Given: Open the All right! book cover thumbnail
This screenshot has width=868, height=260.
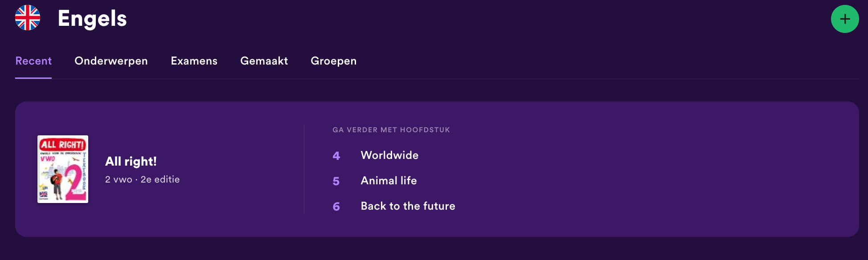Looking at the screenshot, I should [x=63, y=169].
